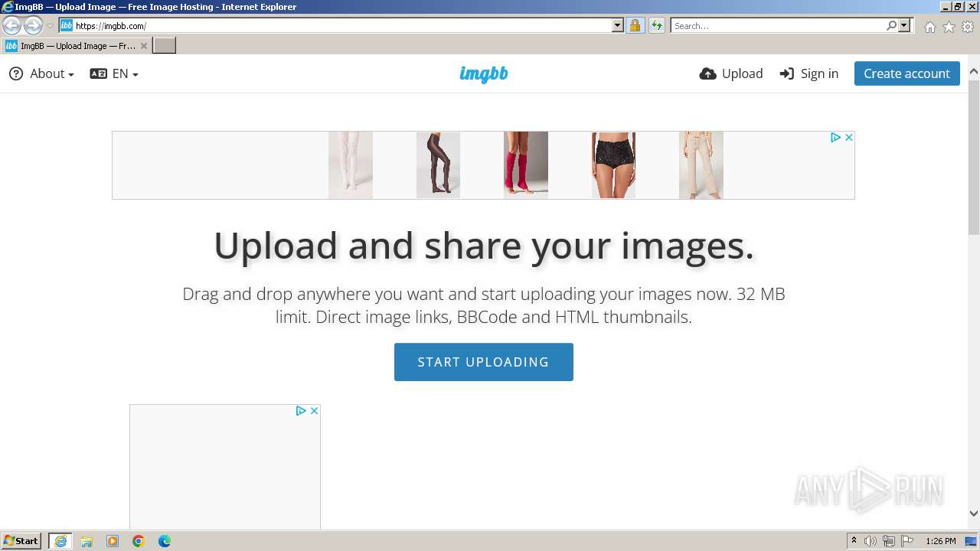Viewport: 980px width, 551px height.
Task: Click the address bar showing imgbb.com
Action: tap(342, 25)
